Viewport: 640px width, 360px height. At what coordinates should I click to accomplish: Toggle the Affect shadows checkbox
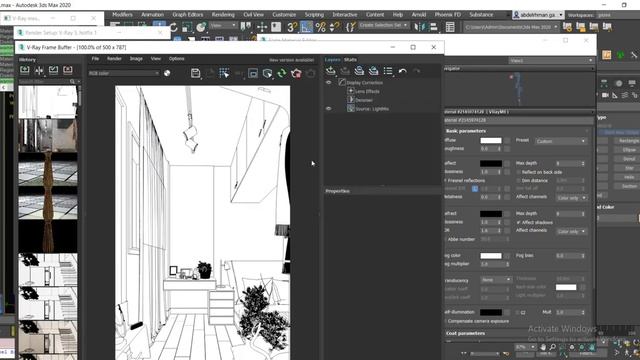[x=518, y=222]
